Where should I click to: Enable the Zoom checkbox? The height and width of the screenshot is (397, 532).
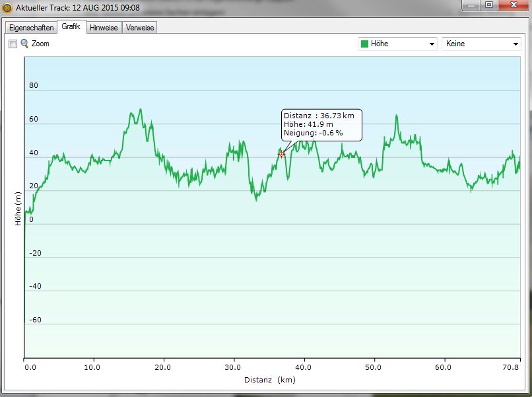coord(13,44)
